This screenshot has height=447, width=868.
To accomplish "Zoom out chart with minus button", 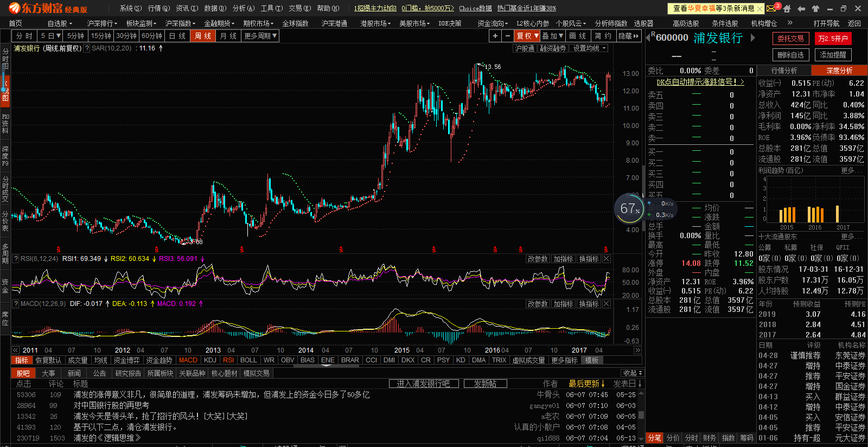I will [x=507, y=36].
